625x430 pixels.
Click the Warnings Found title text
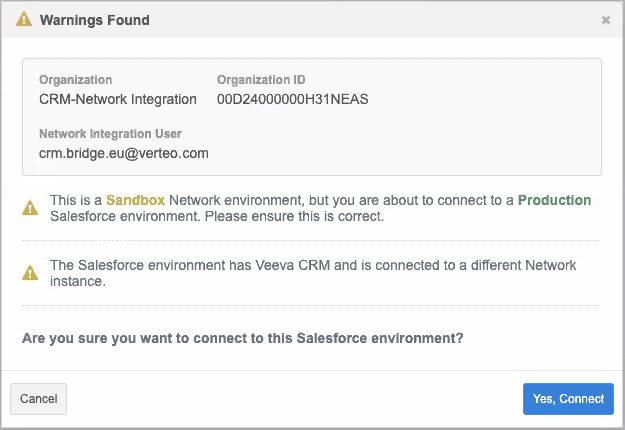pyautogui.click(x=94, y=19)
